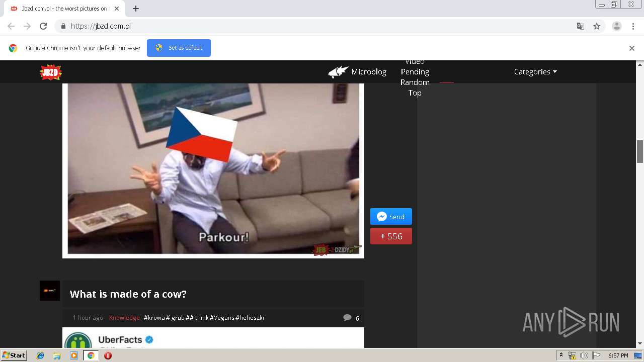The height and width of the screenshot is (362, 644).
Task: Open the author avatar beside the cow post
Action: 50,291
